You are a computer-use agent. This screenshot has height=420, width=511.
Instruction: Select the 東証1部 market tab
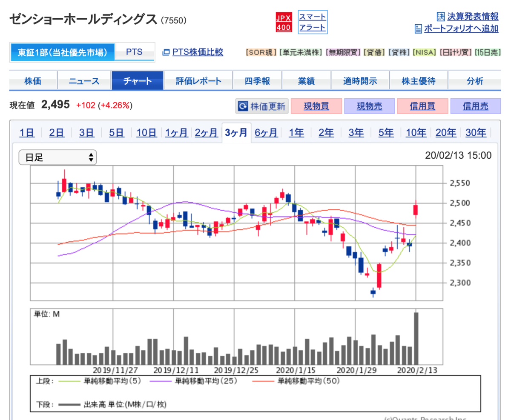pyautogui.click(x=62, y=52)
